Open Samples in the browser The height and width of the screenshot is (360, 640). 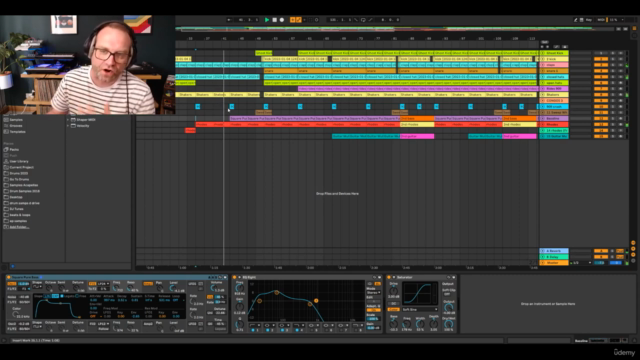coord(16,120)
